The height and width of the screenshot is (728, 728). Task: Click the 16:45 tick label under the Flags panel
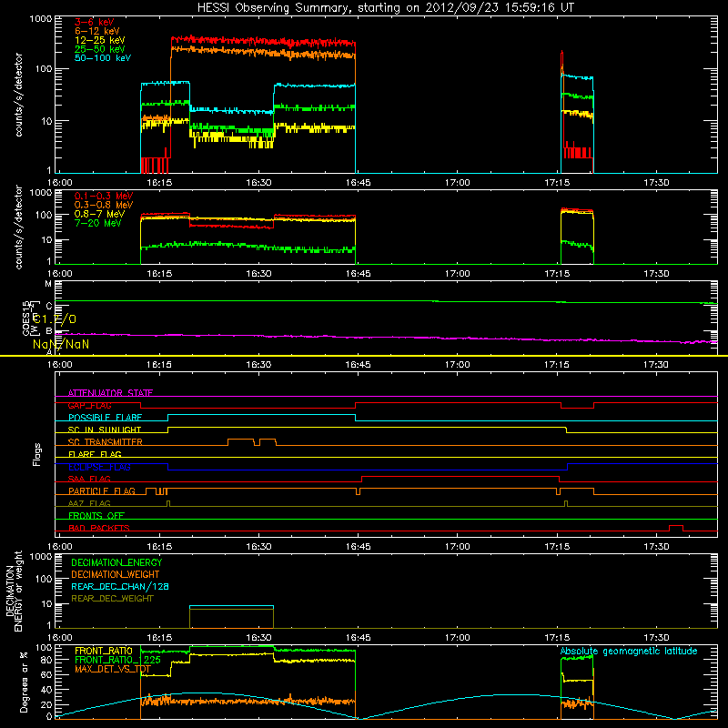tap(358, 547)
